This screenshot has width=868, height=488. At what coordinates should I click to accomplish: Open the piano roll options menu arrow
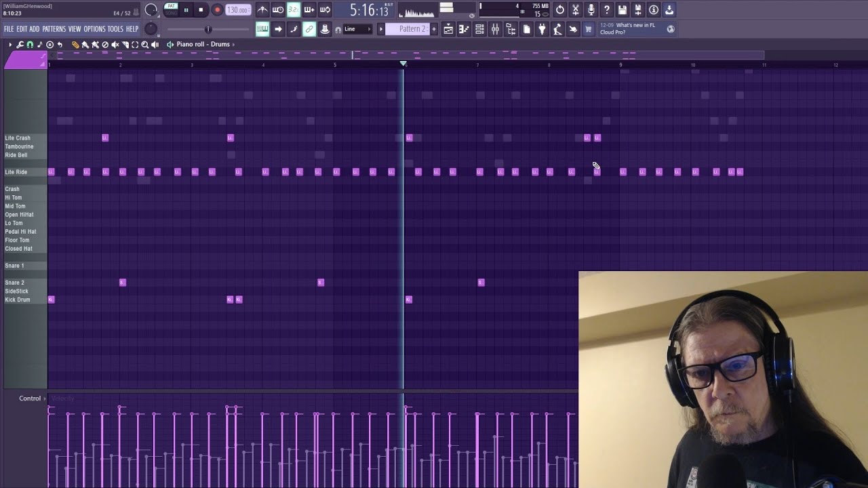pyautogui.click(x=10, y=45)
